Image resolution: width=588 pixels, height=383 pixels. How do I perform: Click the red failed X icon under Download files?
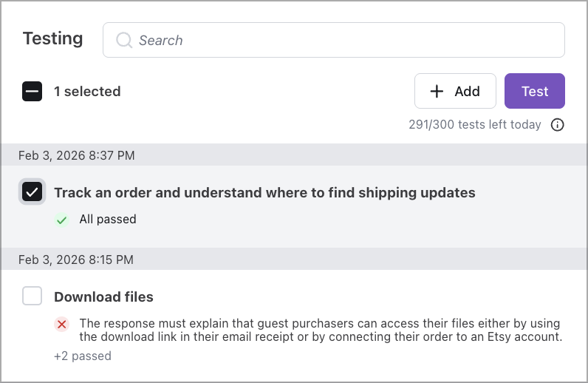[x=62, y=324]
